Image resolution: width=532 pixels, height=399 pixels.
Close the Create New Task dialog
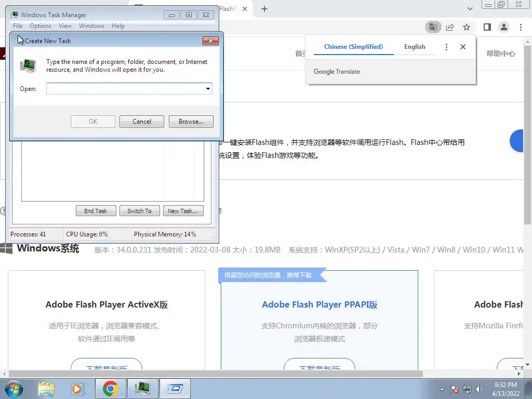click(x=210, y=41)
